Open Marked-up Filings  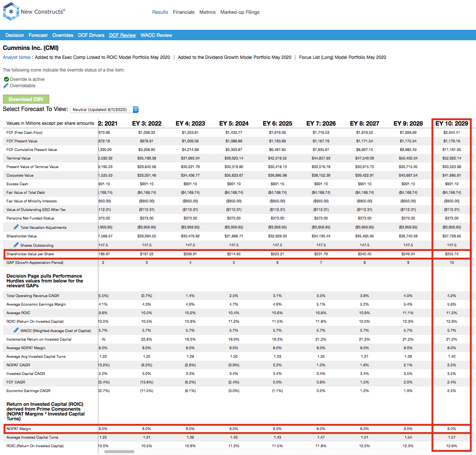tap(240, 12)
